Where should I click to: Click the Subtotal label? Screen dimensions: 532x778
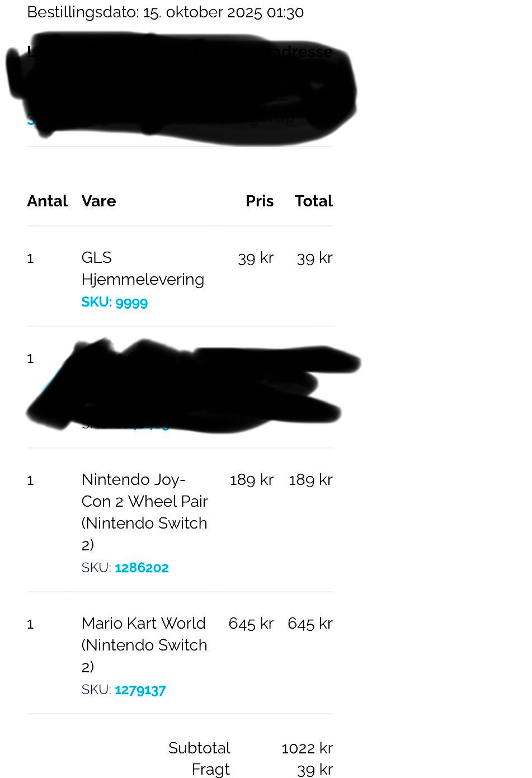[199, 748]
